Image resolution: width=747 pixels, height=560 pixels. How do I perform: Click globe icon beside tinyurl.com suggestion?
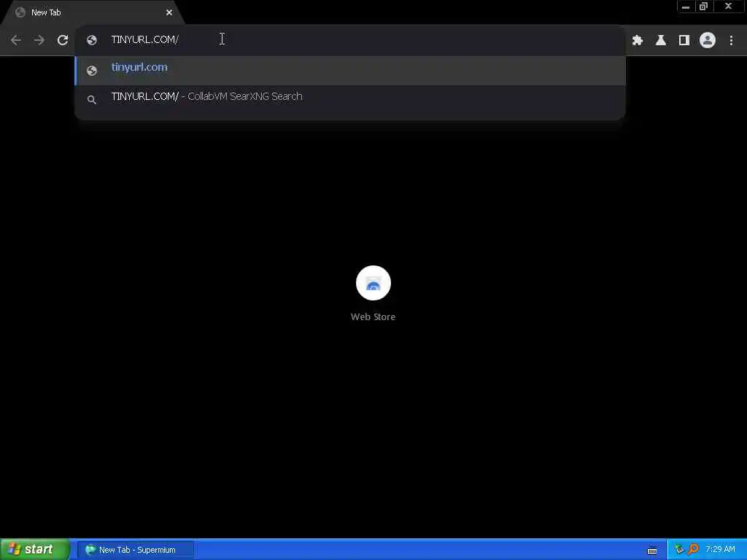tap(92, 71)
